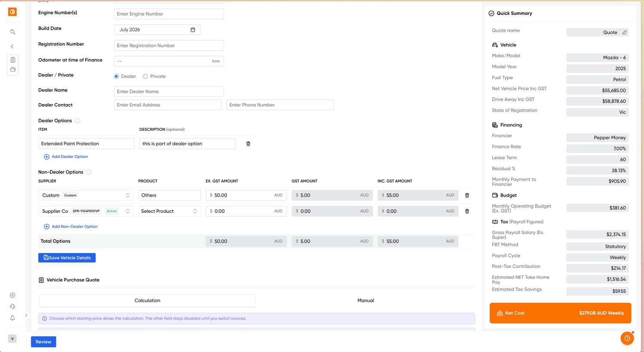The width and height of the screenshot is (644, 352).
Task: Select the Dealer radio button
Action: [117, 76]
